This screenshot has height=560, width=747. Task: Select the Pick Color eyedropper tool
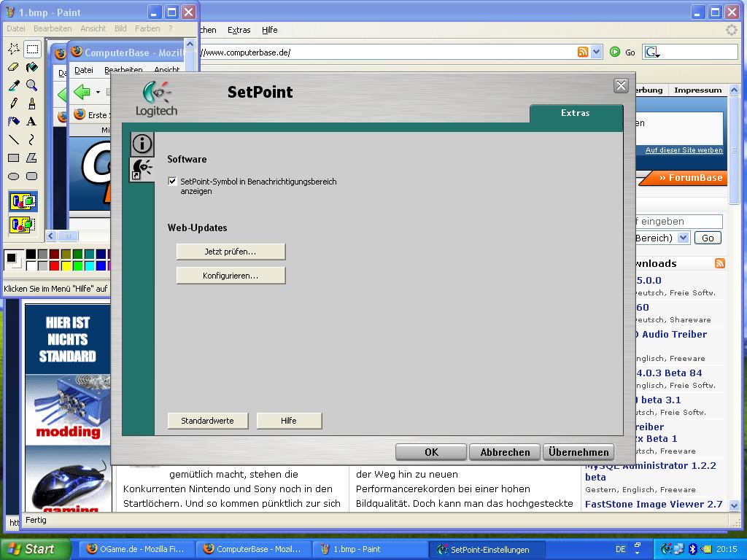[x=14, y=85]
